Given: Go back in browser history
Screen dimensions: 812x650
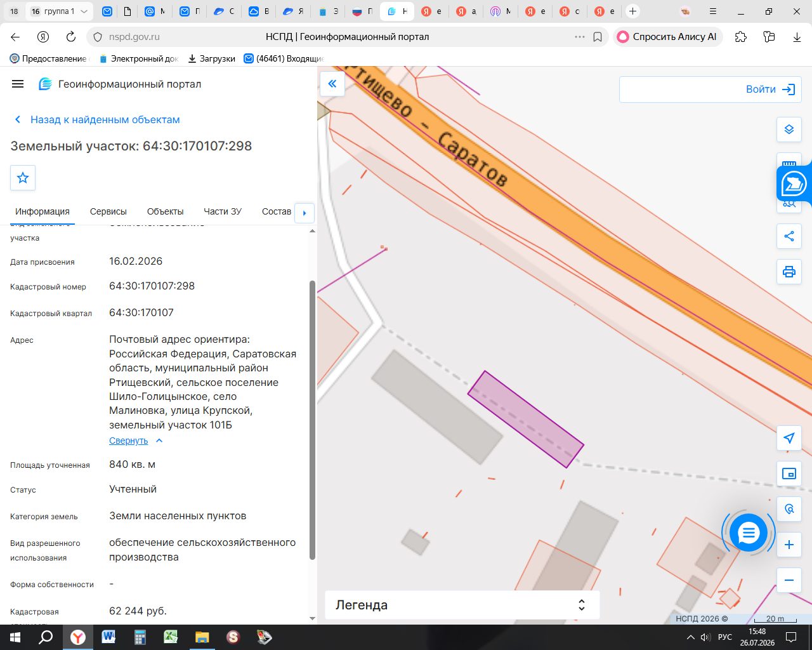Looking at the screenshot, I should click(15, 37).
